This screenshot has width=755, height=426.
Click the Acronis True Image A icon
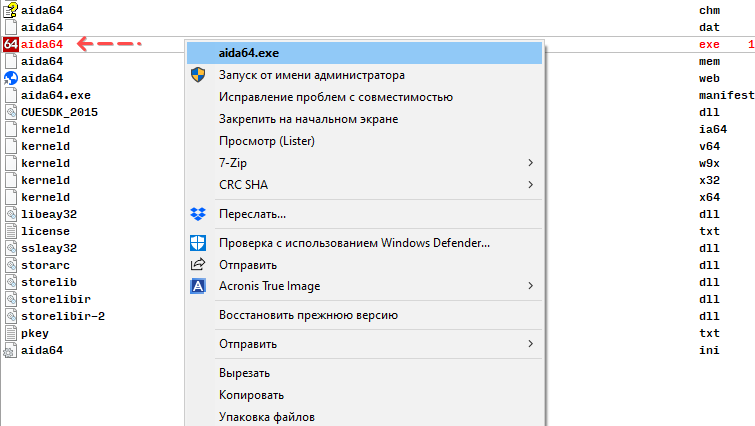pos(198,286)
